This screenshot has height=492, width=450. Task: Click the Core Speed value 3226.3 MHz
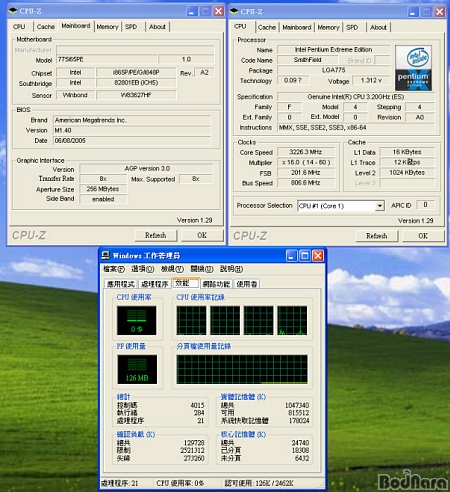[x=306, y=152]
